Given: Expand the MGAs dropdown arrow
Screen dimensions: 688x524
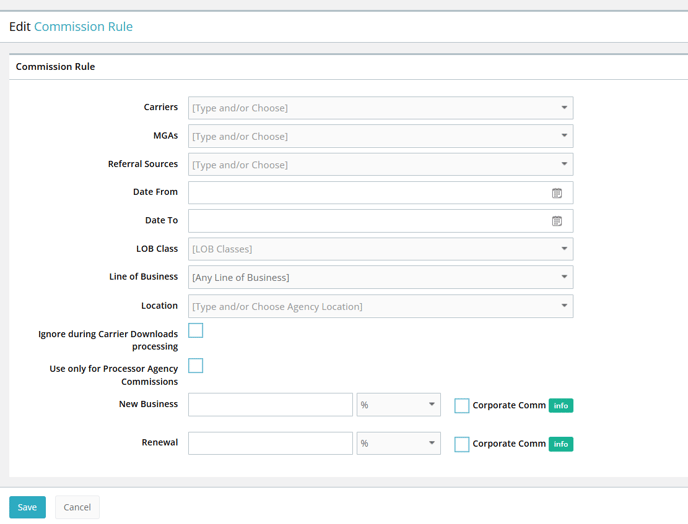Looking at the screenshot, I should click(564, 136).
